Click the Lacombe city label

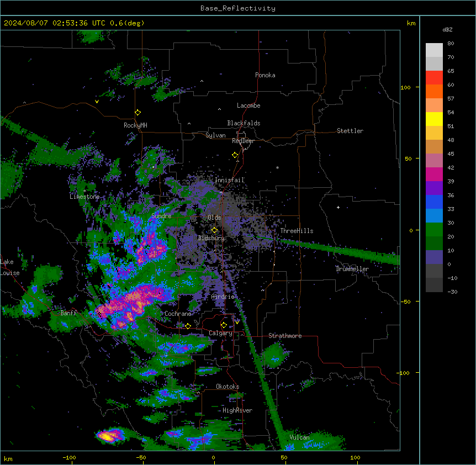(x=248, y=105)
